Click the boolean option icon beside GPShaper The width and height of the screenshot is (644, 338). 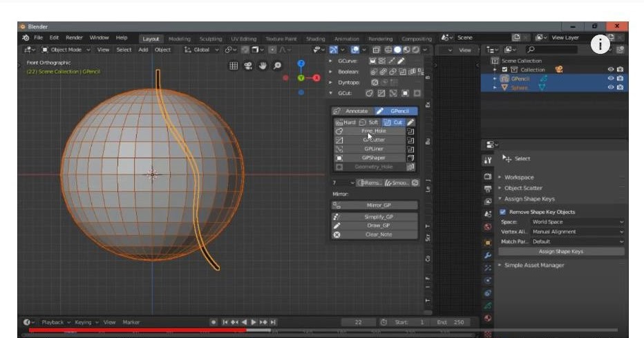410,158
